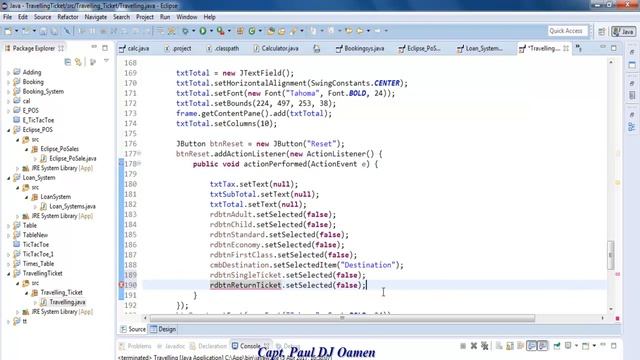Switch to the calc.java editor tab
The image size is (640, 360).
134,48
